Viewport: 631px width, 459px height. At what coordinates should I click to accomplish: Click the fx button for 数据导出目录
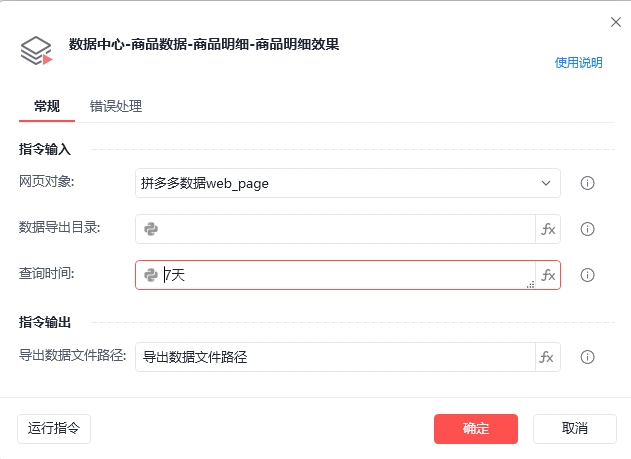pos(548,229)
